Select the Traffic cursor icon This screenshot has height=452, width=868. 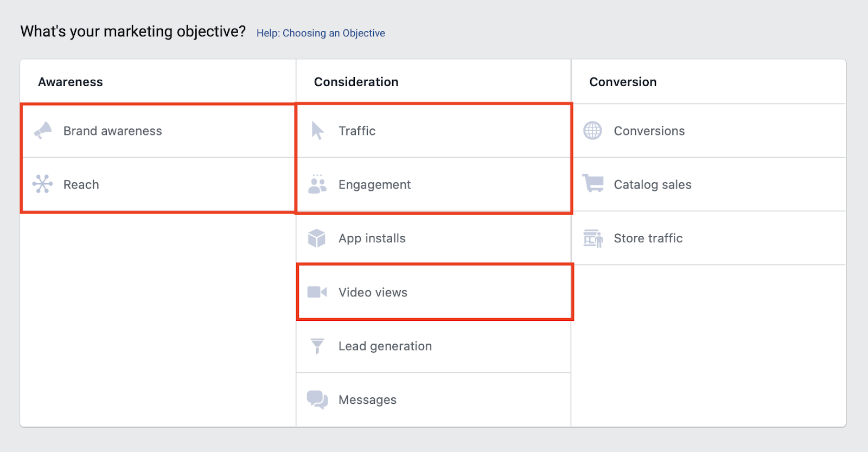[x=318, y=131]
